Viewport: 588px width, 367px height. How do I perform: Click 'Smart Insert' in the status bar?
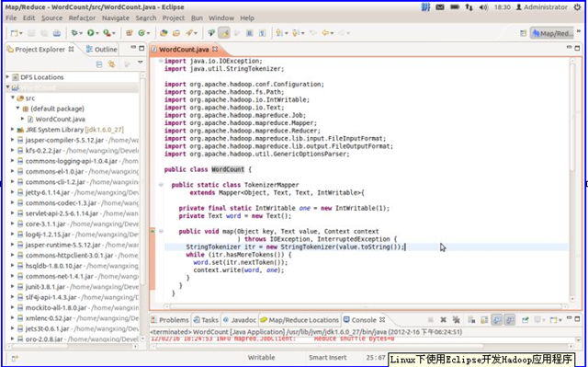coord(327,358)
